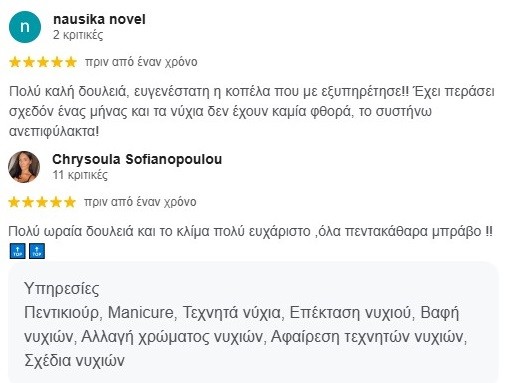Click first star of nausika novel's rating
The image size is (515, 383).
15,62
